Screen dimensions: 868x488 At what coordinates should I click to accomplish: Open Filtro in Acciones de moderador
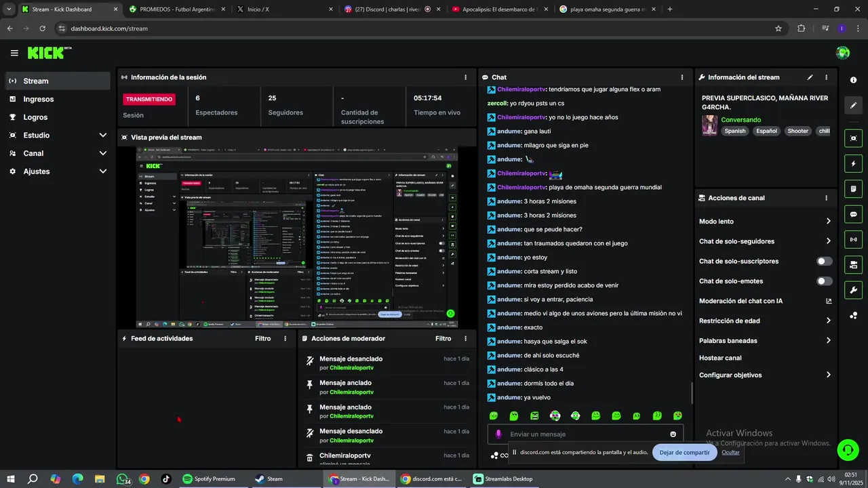(443, 338)
